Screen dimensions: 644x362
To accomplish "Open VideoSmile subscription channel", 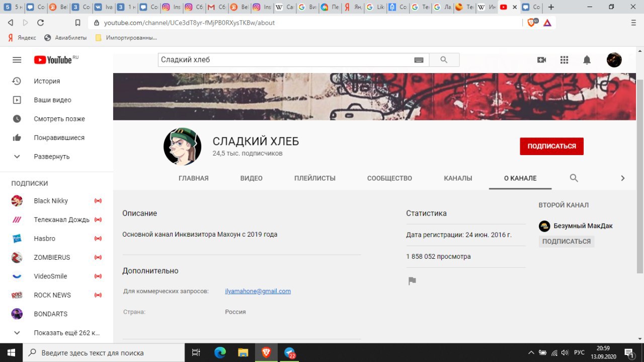I will point(56,276).
